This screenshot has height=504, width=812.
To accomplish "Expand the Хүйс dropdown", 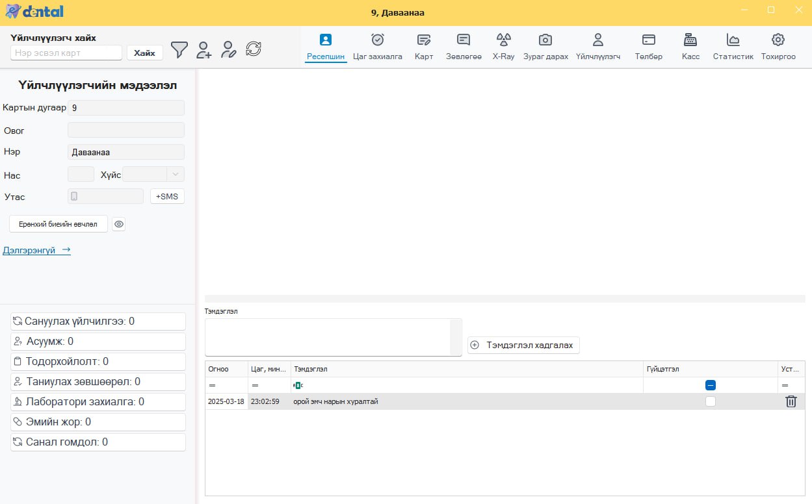I will pyautogui.click(x=176, y=174).
